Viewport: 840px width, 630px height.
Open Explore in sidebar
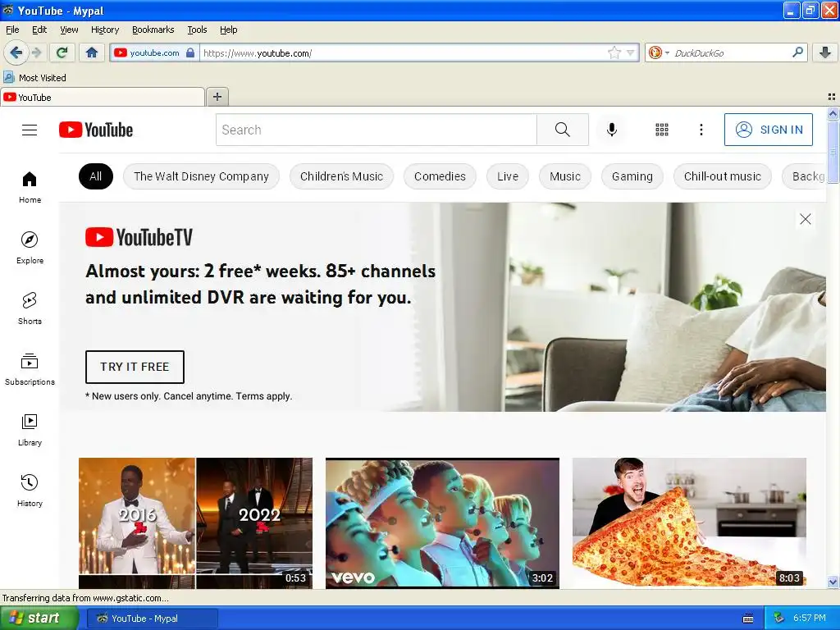pos(30,248)
